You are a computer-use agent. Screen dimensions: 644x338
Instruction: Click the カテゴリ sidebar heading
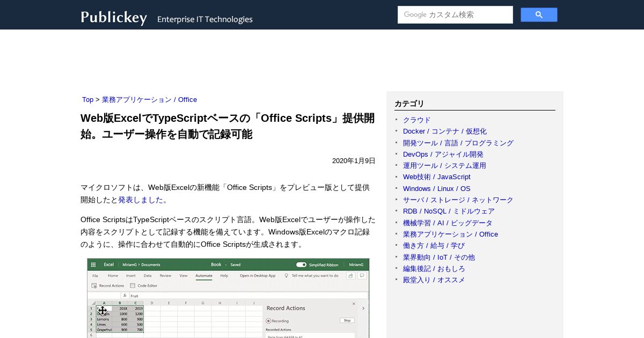[x=409, y=104]
